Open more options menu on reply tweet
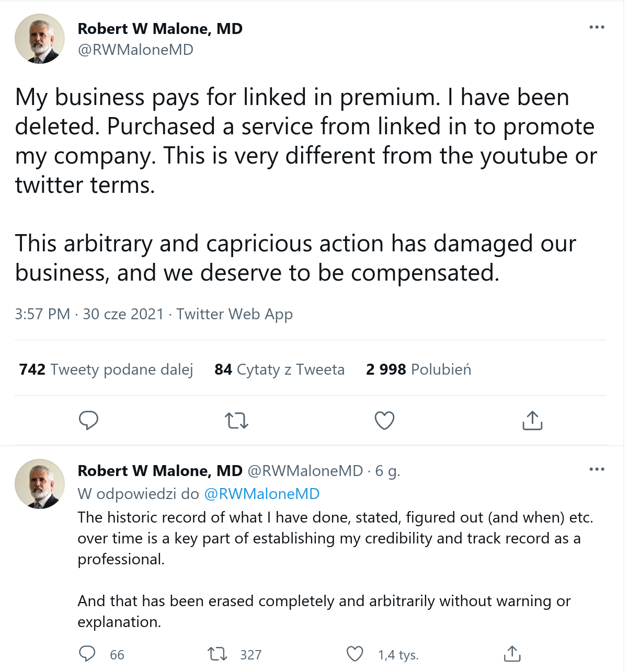This screenshot has width=629, height=672. [x=597, y=469]
